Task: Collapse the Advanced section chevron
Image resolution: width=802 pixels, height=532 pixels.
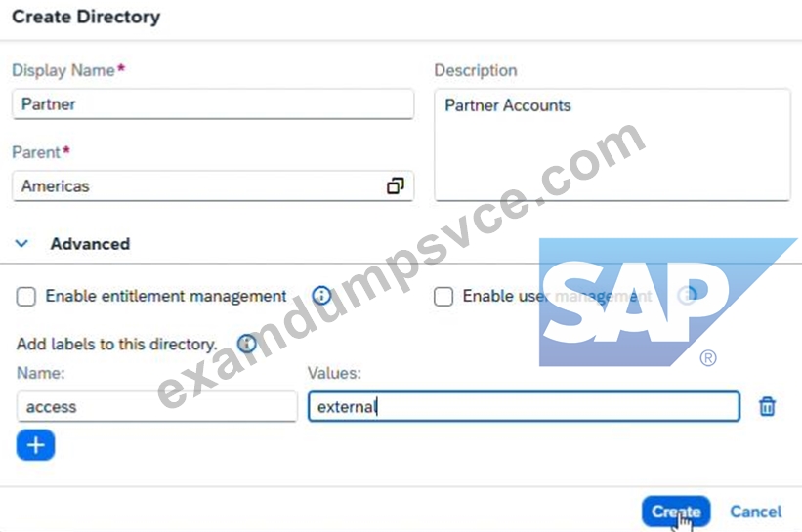Action: tap(21, 244)
